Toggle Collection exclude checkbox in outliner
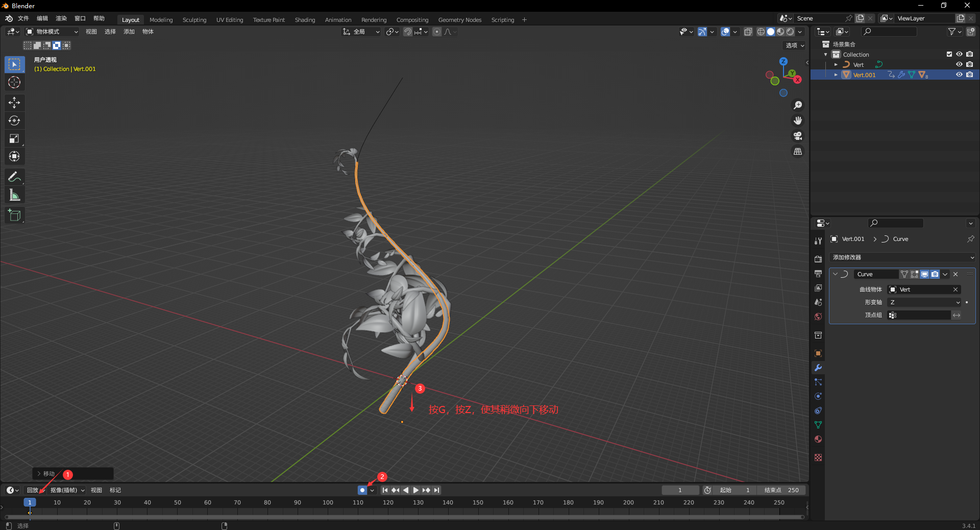Screen dimensions: 980x530 click(949, 54)
